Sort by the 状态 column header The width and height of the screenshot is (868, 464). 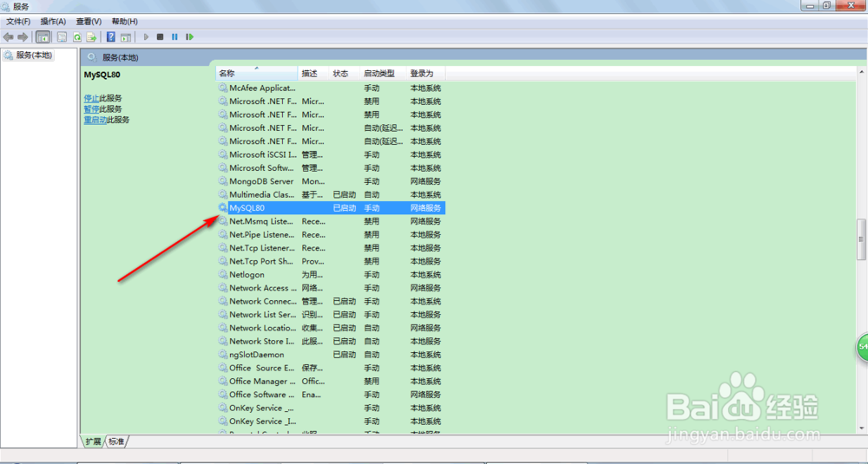click(345, 74)
